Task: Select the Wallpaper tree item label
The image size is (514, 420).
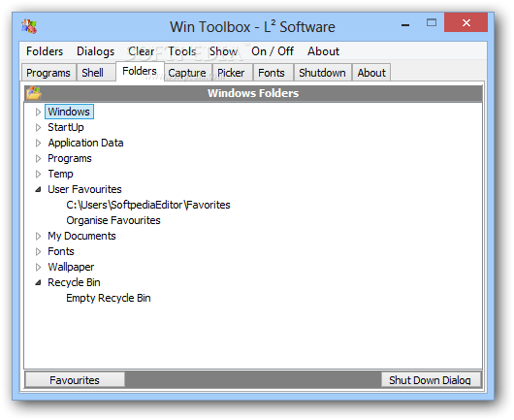Action: [x=71, y=267]
